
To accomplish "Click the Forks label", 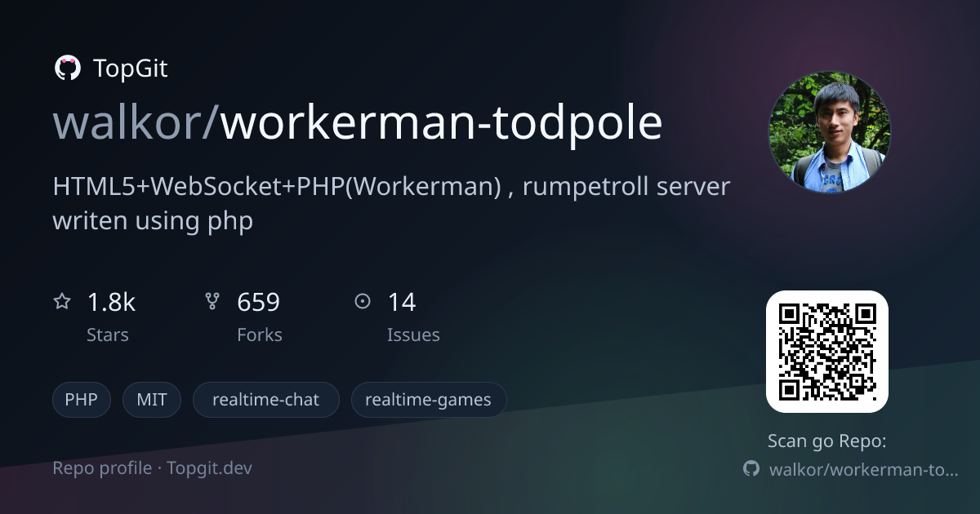I will (260, 335).
